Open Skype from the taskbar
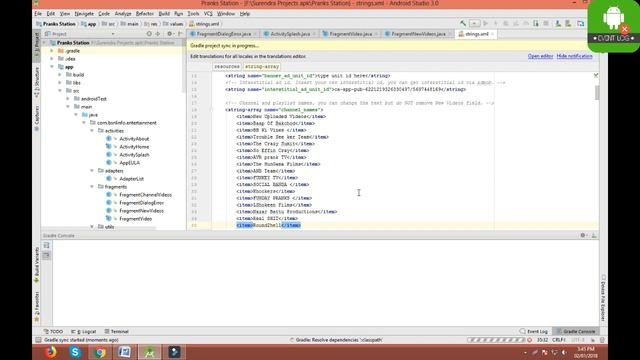 pyautogui.click(x=75, y=352)
